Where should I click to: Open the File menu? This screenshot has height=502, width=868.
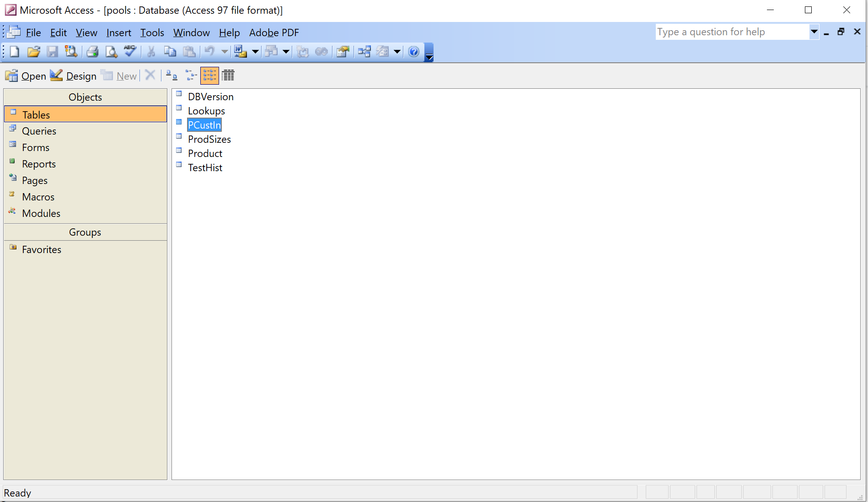tap(33, 32)
